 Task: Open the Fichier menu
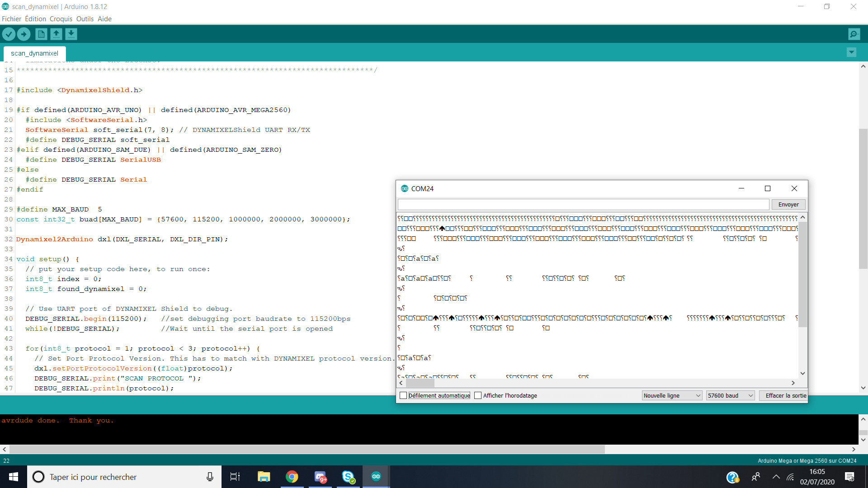pos(11,19)
